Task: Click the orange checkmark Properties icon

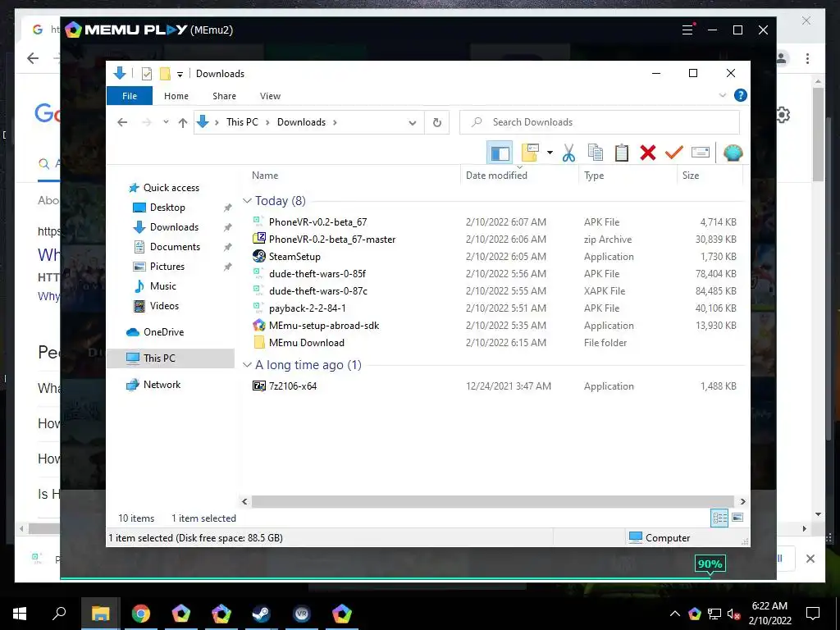Action: 673,153
